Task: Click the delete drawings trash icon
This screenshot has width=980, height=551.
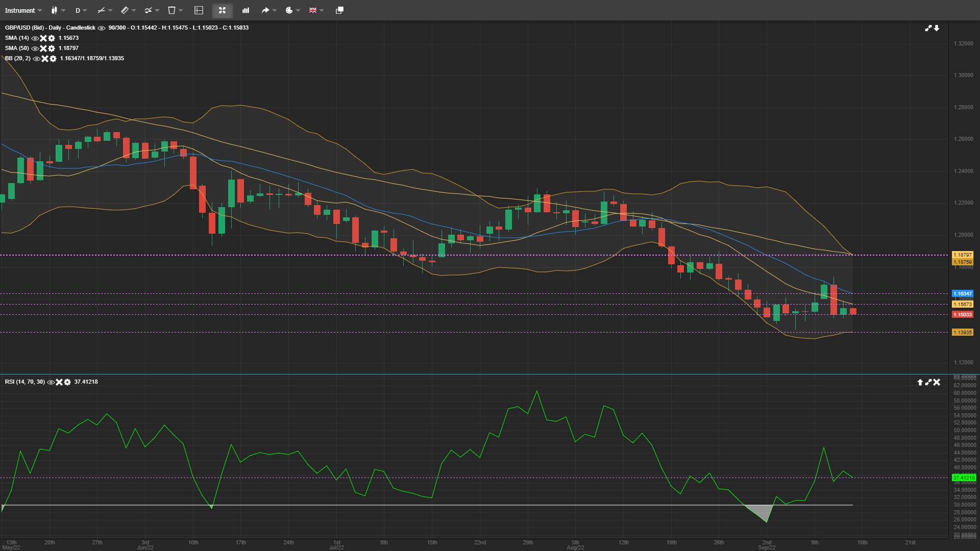Action: [172, 10]
